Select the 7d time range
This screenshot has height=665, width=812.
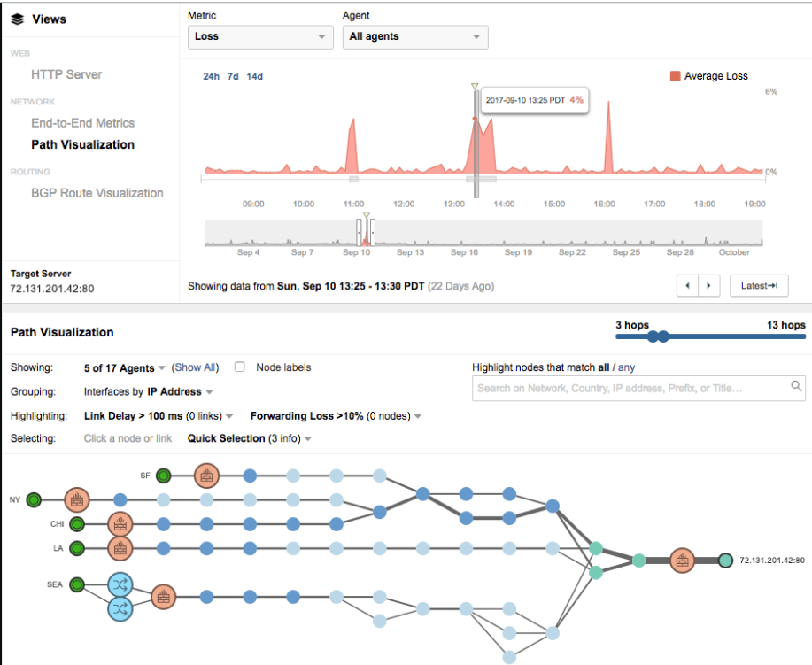point(233,76)
